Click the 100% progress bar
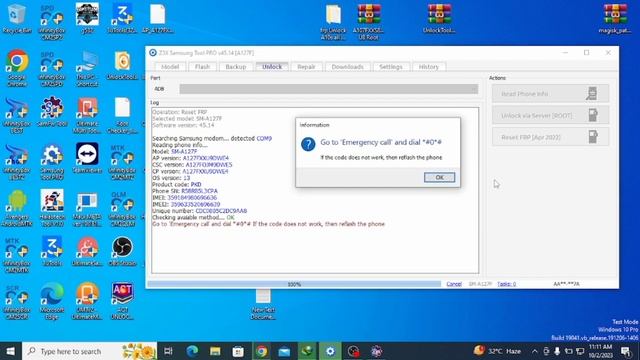The image size is (640, 360). pyautogui.click(x=294, y=284)
